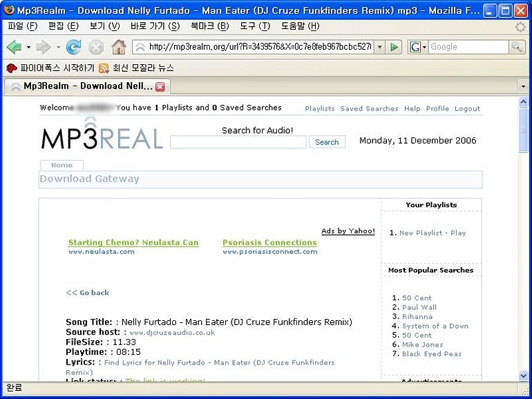Click the vertical scrollbar thumb

click(x=523, y=130)
